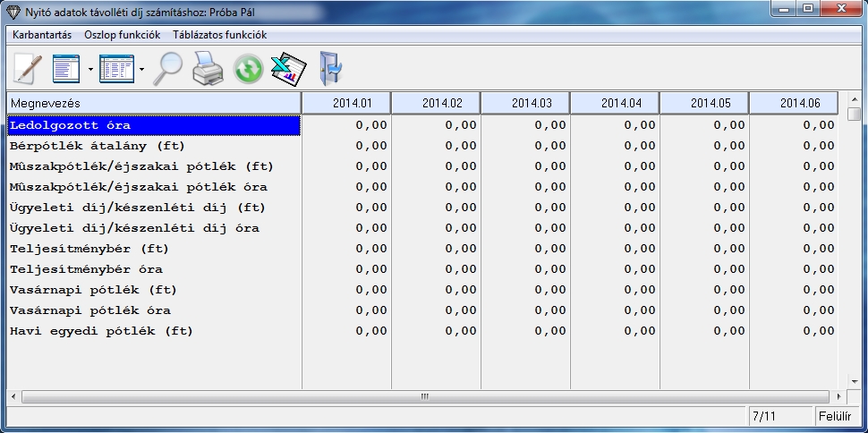Click the exit door icon
868x433 pixels.
[x=330, y=68]
